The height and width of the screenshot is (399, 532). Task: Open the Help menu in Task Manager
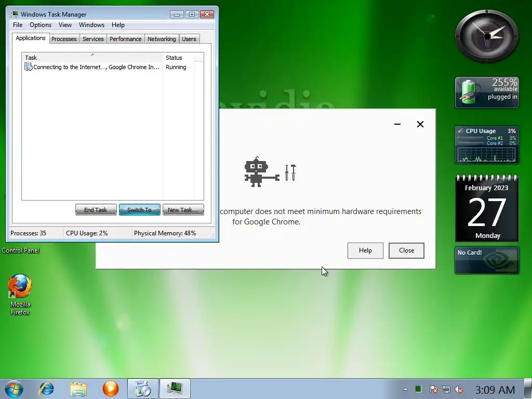(118, 25)
